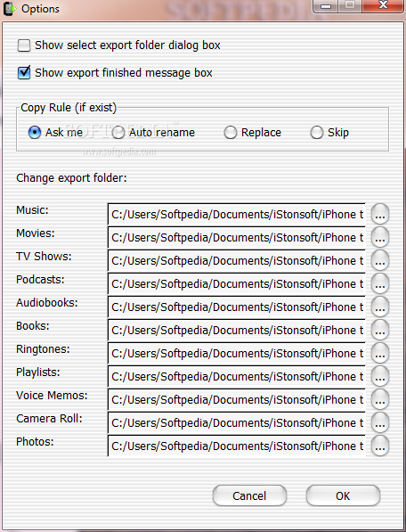406x532 pixels.
Task: Browse for the Camera Roll export folder
Action: coord(380,422)
